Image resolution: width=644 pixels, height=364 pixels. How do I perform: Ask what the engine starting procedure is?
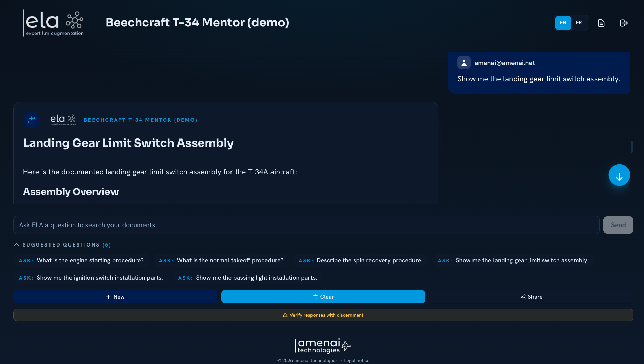(81, 260)
